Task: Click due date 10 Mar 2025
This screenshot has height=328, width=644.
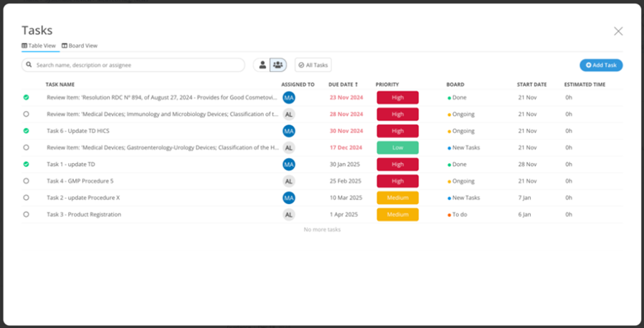Action: pos(346,198)
